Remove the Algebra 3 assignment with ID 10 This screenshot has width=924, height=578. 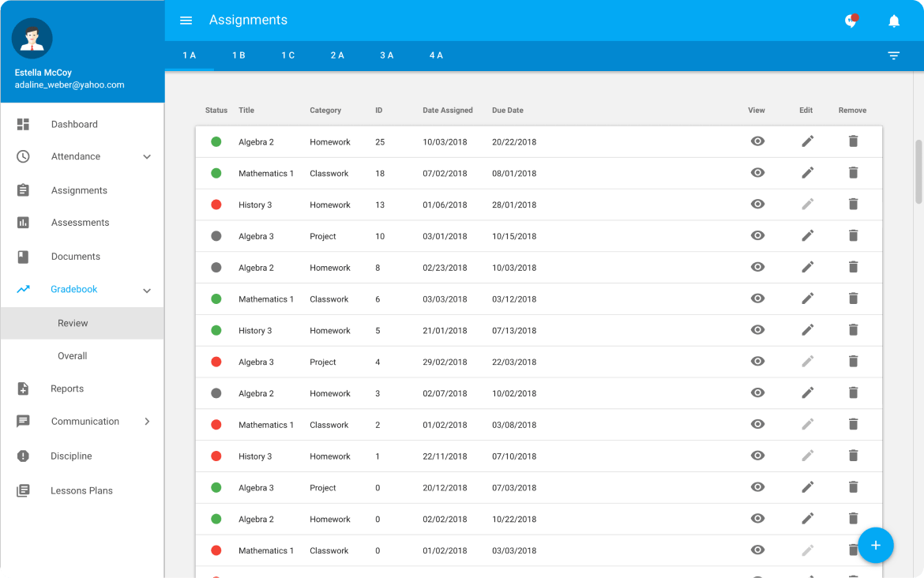click(853, 235)
